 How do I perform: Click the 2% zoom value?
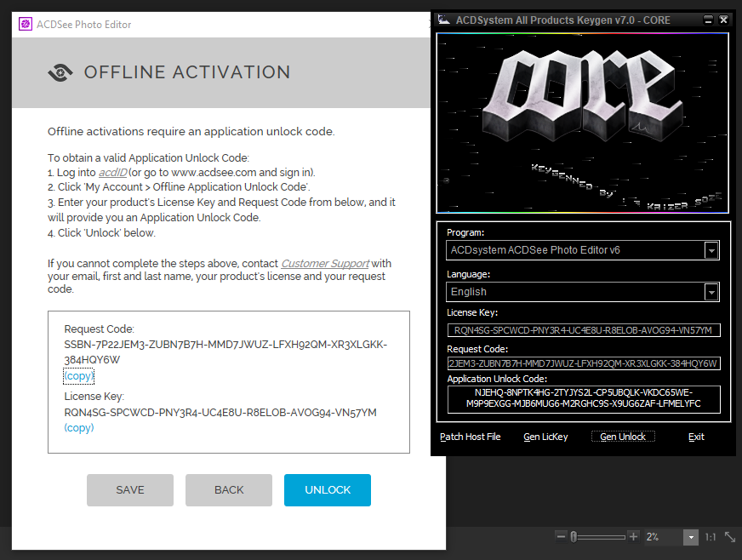(x=653, y=537)
